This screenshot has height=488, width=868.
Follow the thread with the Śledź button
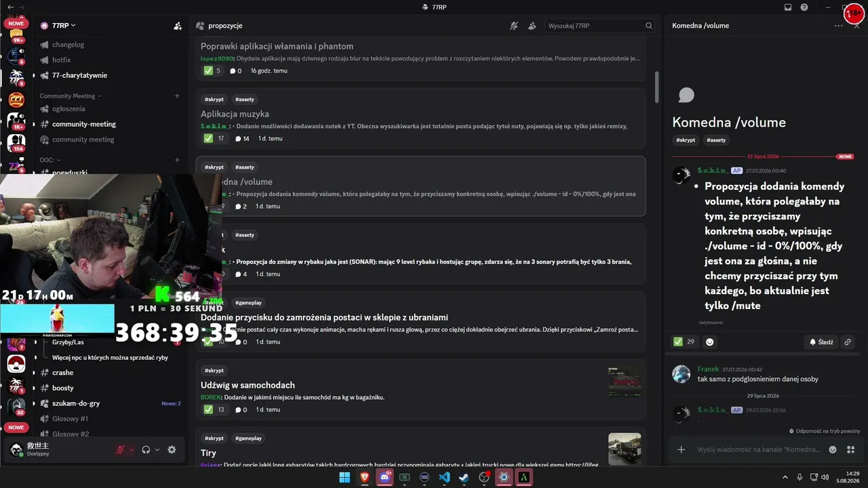click(821, 342)
